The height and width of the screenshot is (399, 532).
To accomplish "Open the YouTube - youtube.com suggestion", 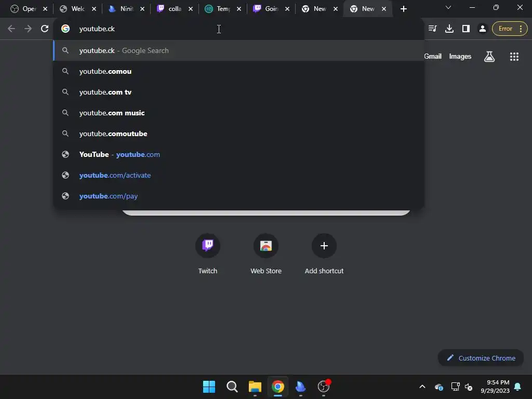I will point(239,154).
